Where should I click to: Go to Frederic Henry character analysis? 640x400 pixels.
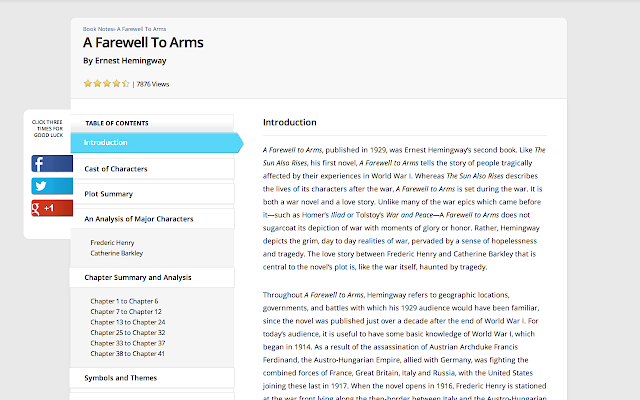pos(112,243)
